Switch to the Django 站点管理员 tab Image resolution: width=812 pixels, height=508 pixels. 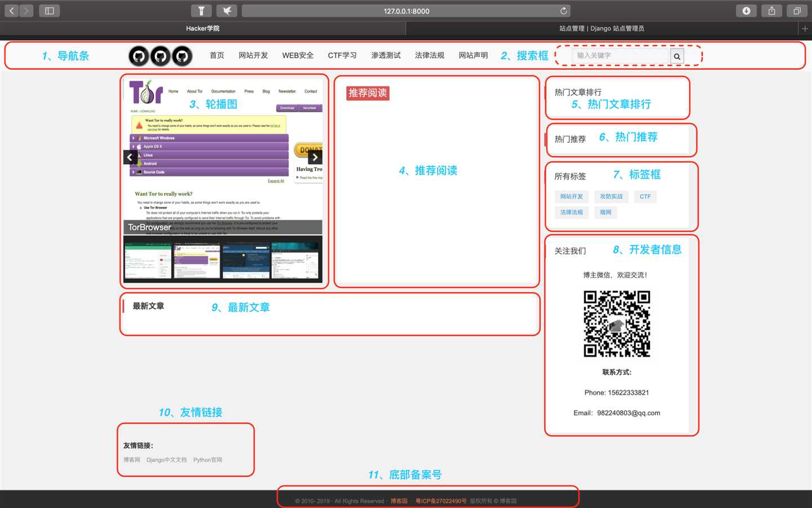pos(602,28)
